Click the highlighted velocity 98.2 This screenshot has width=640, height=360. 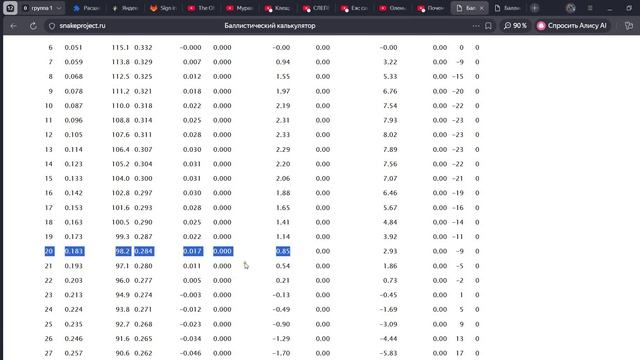(122, 251)
